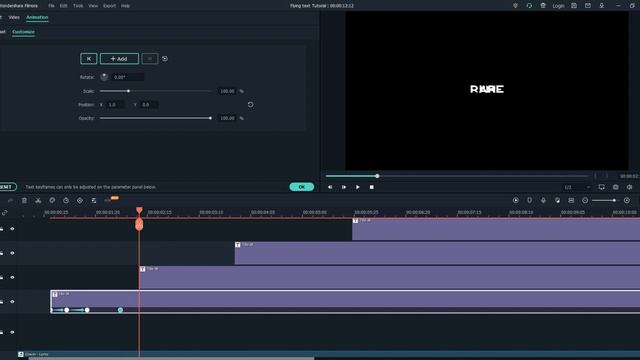Screen dimensions: 640x360
Task: Click the Login link in title bar
Action: pyautogui.click(x=558, y=6)
